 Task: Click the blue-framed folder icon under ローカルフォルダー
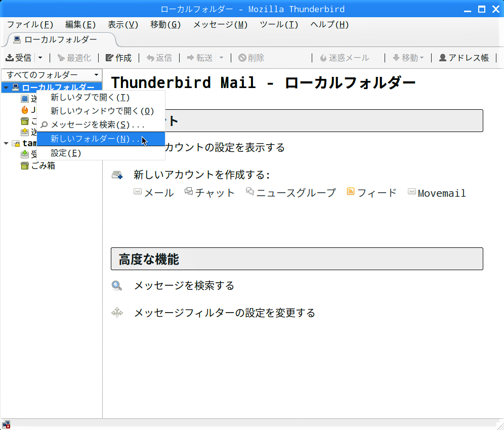coord(25,99)
